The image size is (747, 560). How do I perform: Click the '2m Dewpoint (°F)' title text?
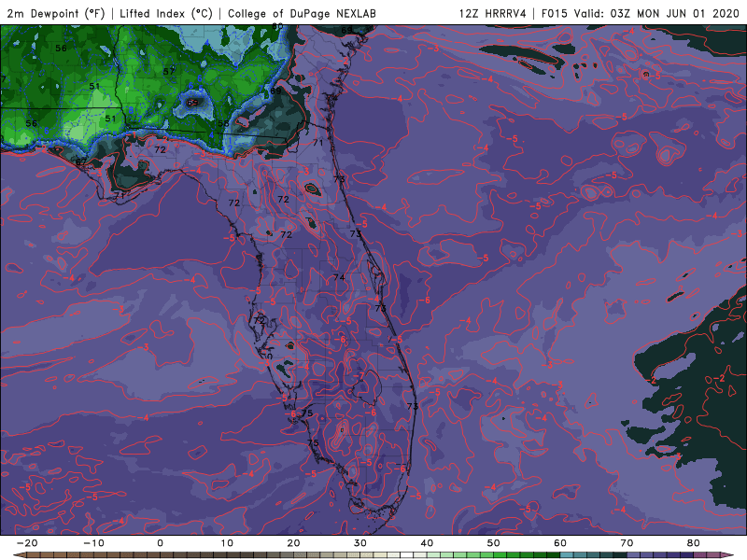(x=56, y=13)
